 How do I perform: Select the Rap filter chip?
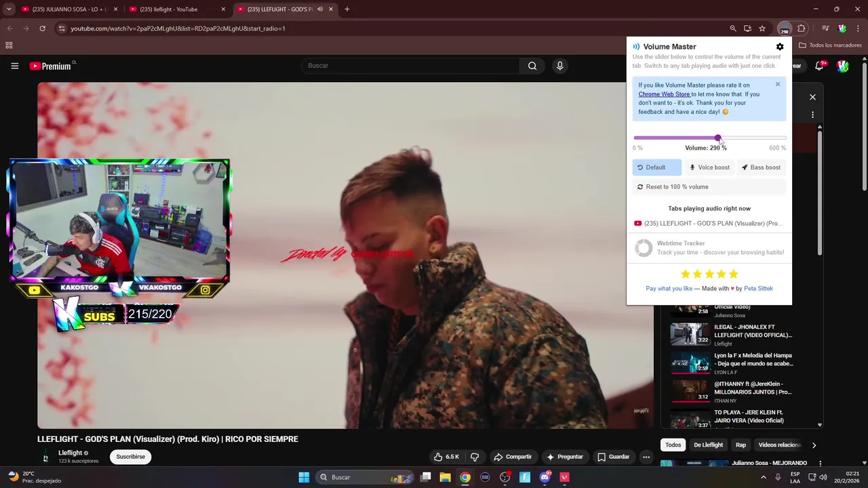[741, 445]
